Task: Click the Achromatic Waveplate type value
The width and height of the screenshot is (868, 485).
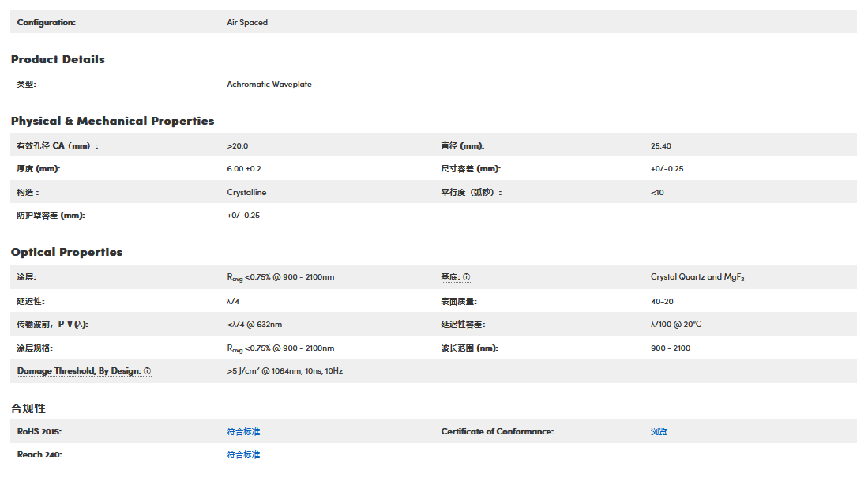Action: [x=269, y=85]
